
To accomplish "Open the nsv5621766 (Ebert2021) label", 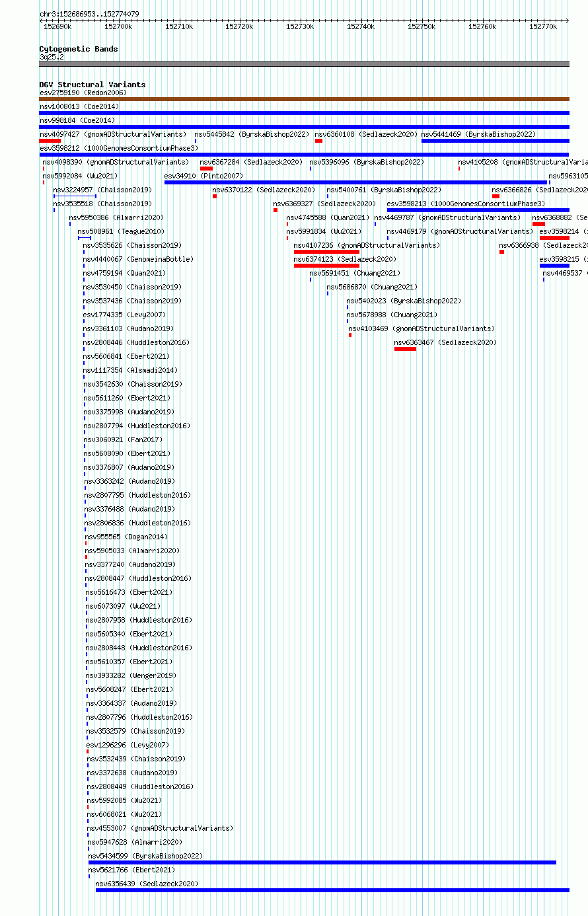I will (132, 870).
